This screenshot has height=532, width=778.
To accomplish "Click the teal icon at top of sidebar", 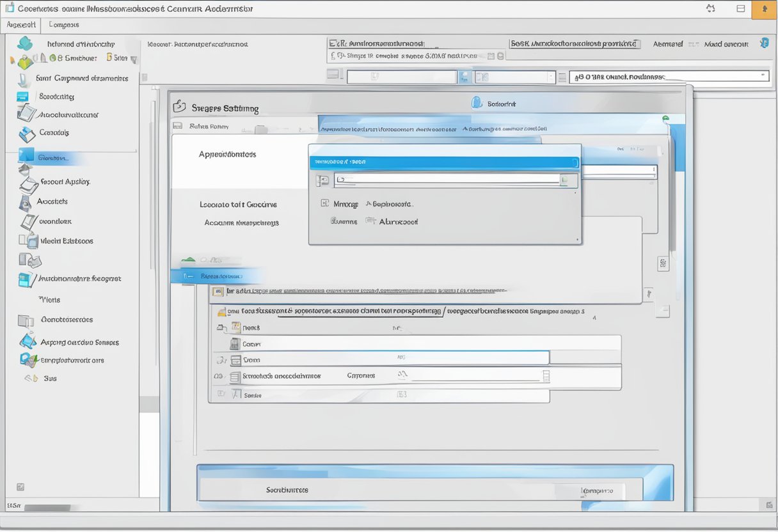I will 25,43.
